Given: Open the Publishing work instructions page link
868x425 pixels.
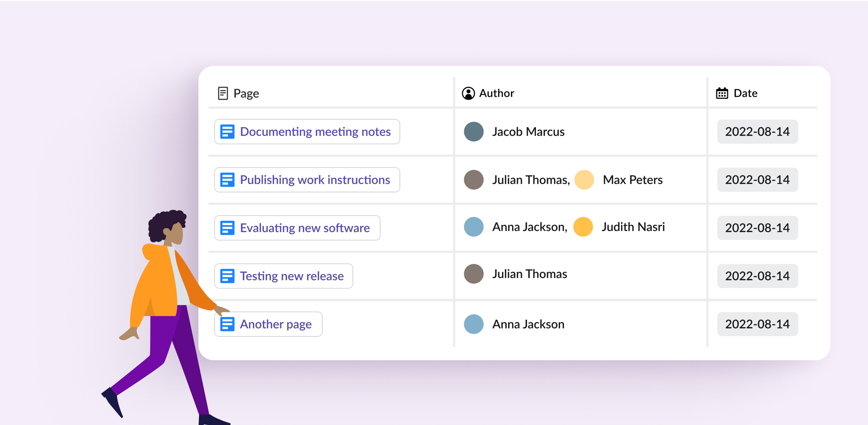Looking at the screenshot, I should 307,180.
